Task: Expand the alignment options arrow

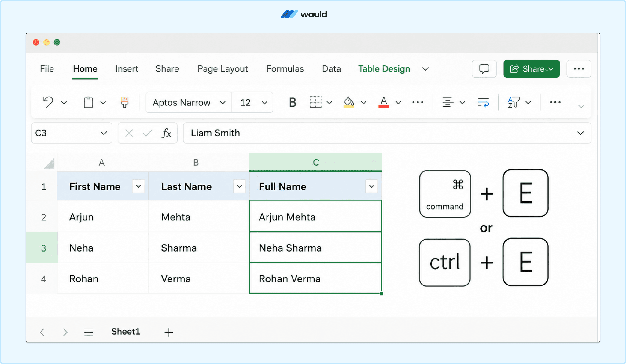Action: pyautogui.click(x=462, y=102)
